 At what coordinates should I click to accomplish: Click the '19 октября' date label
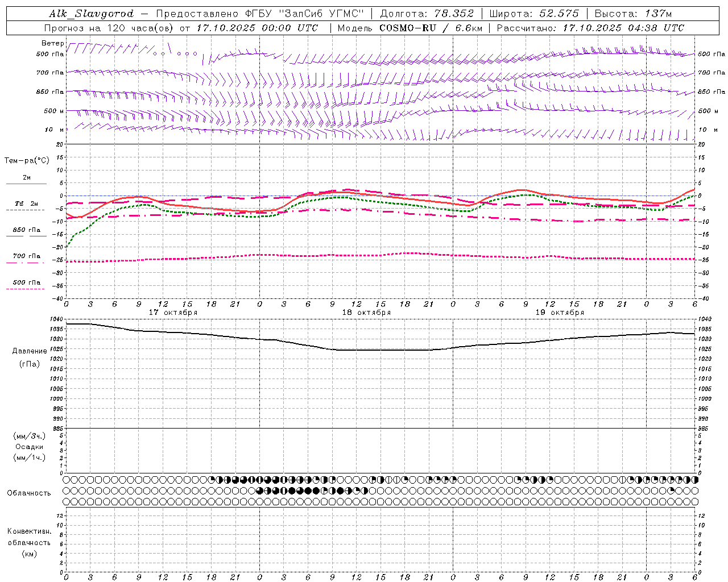pos(560,313)
